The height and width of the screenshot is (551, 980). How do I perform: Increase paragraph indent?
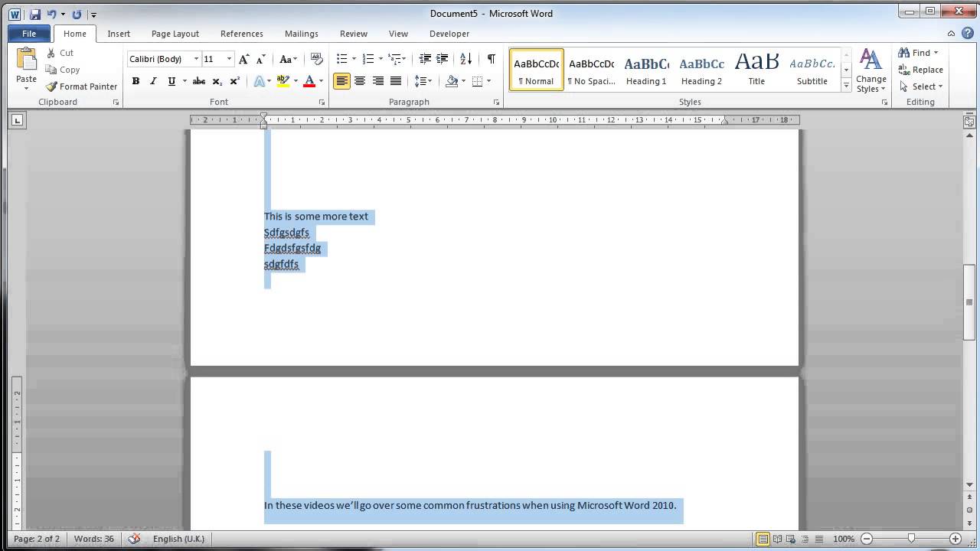click(442, 59)
